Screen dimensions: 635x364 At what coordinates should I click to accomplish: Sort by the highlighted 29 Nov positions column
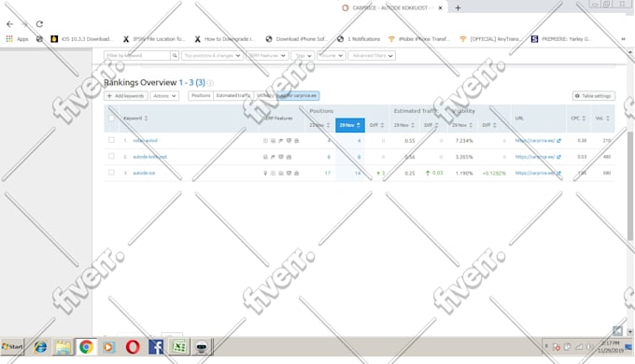pos(350,125)
